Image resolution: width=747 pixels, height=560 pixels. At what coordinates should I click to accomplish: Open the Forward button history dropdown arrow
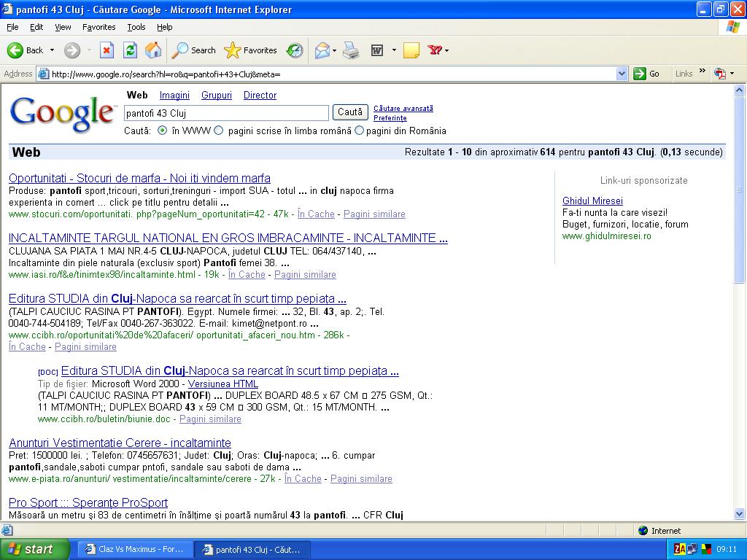(x=89, y=50)
